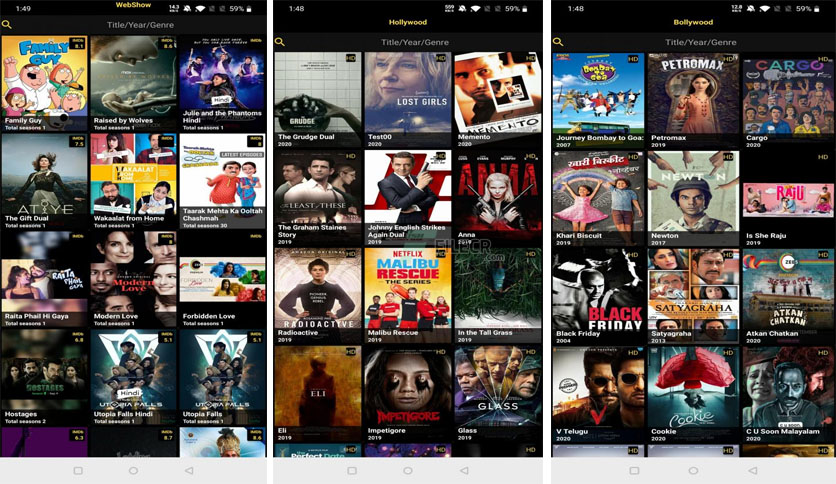Tap the search magnifier icon on Hollywood screen
This screenshot has height=484, width=836.
(x=279, y=42)
